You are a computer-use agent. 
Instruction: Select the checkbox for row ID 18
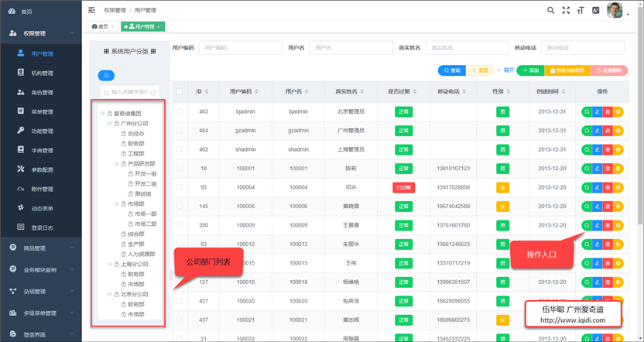pyautogui.click(x=180, y=169)
